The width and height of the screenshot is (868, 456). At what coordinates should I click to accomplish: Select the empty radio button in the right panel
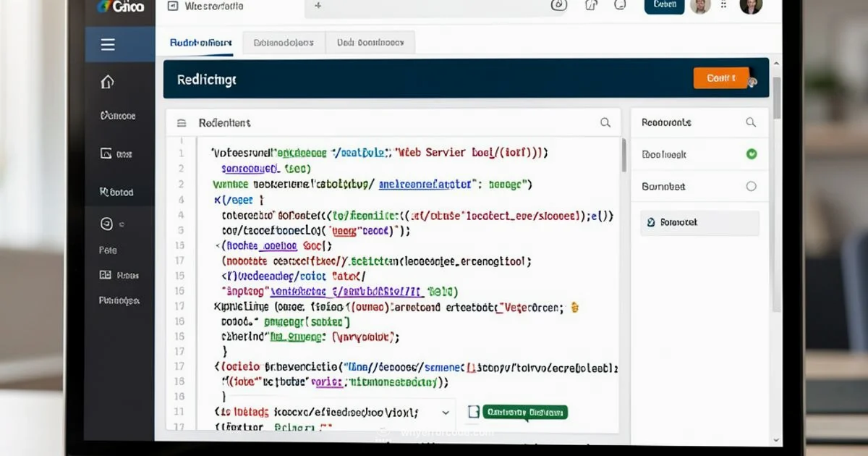pyautogui.click(x=751, y=186)
